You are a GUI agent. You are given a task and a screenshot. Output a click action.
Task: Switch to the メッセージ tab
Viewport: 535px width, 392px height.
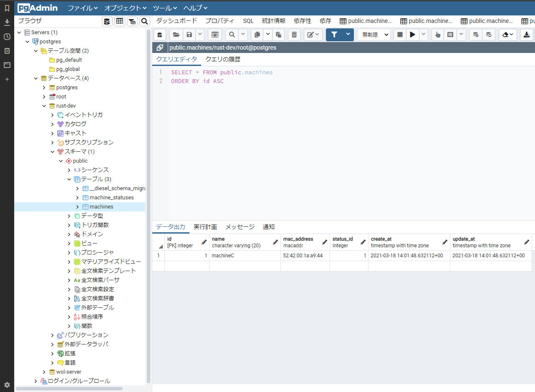(240, 227)
